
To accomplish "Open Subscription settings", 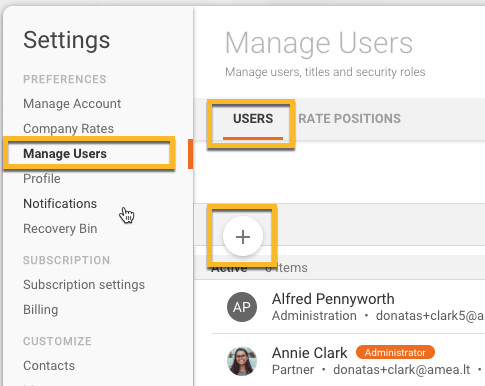I will [x=84, y=285].
